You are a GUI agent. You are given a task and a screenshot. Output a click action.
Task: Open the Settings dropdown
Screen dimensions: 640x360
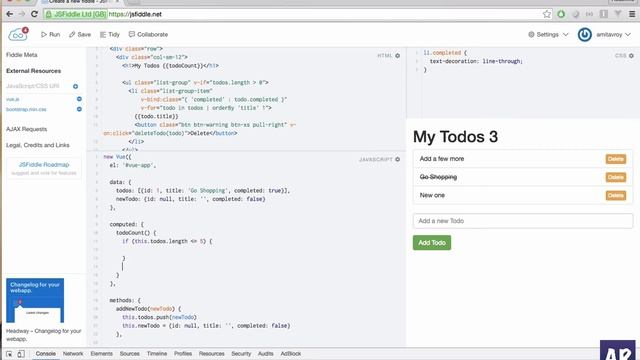tap(548, 34)
